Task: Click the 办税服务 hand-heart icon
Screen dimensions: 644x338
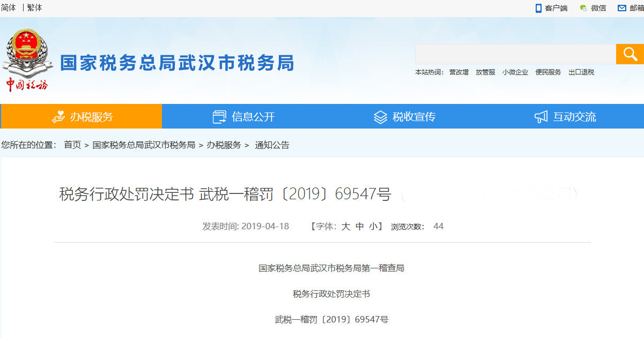Action: pos(58,117)
